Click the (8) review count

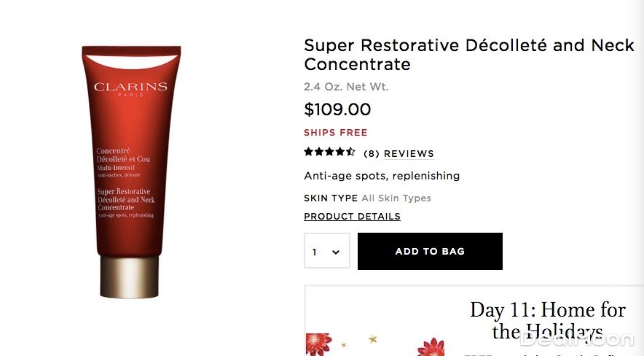[372, 154]
